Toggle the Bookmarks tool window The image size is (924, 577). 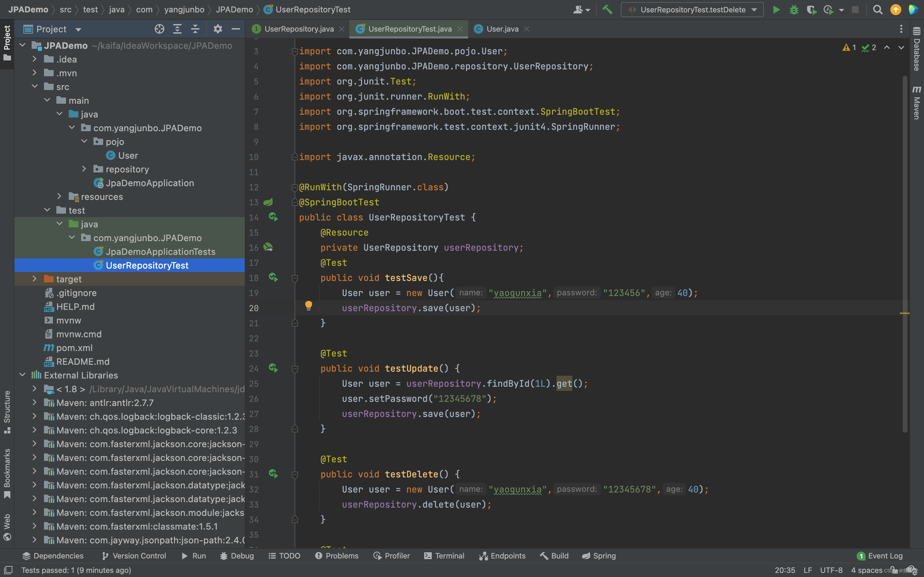7,473
